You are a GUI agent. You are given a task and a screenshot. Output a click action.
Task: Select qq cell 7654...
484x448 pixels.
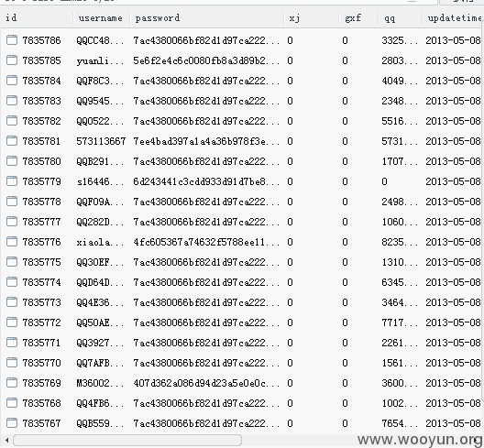tap(400, 423)
